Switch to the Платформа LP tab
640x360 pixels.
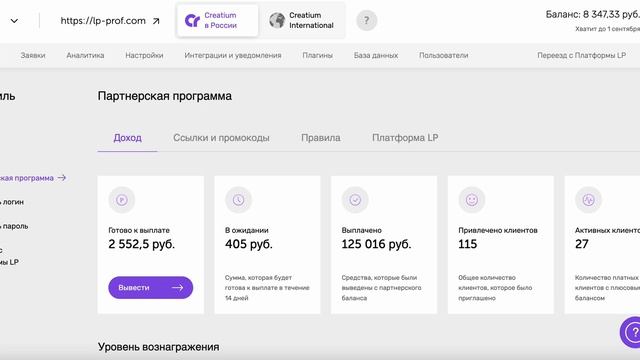click(x=405, y=138)
